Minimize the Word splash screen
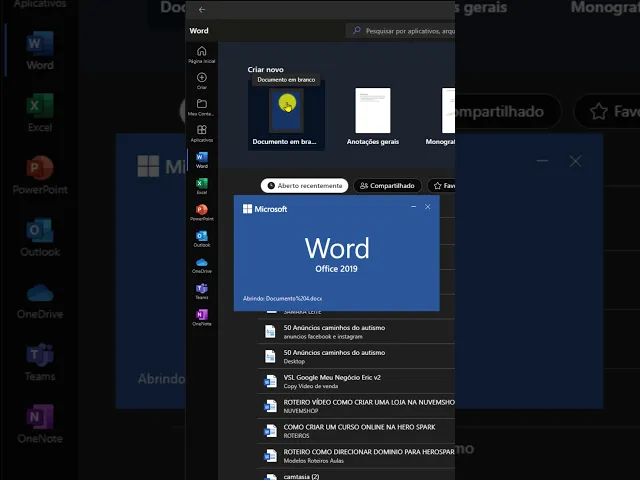This screenshot has width=640, height=480. [413, 207]
